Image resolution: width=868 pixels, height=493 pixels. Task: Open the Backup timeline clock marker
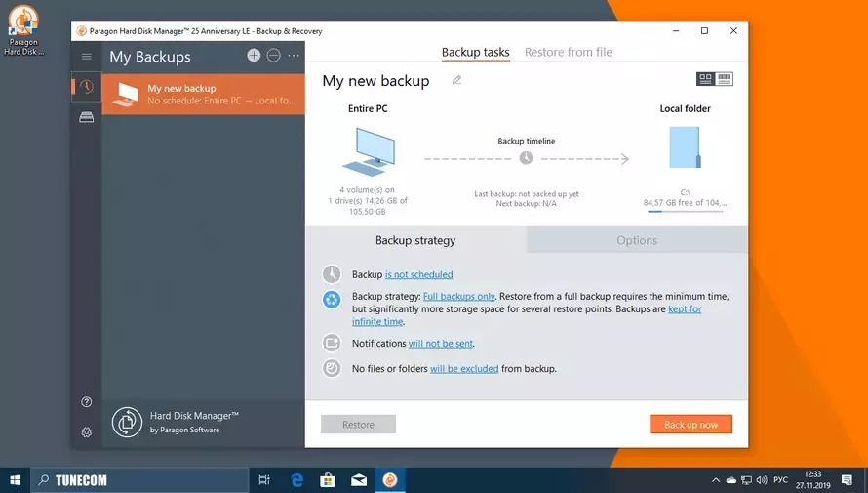(x=526, y=158)
